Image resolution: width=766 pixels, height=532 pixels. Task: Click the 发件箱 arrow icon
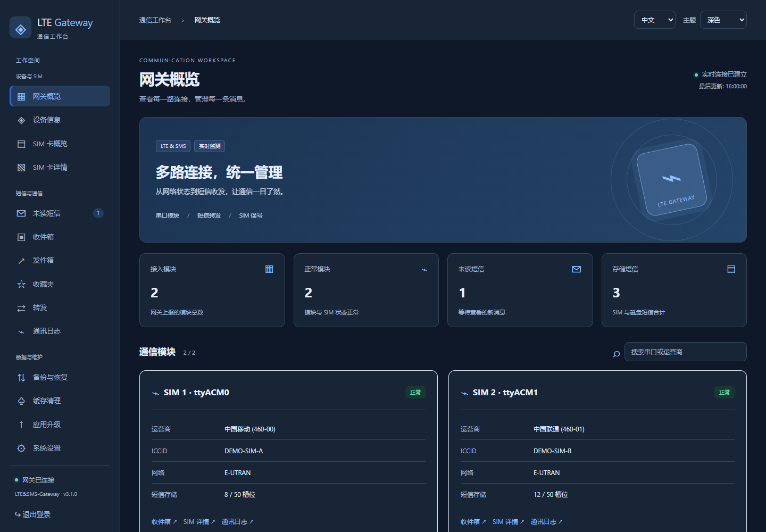click(21, 261)
